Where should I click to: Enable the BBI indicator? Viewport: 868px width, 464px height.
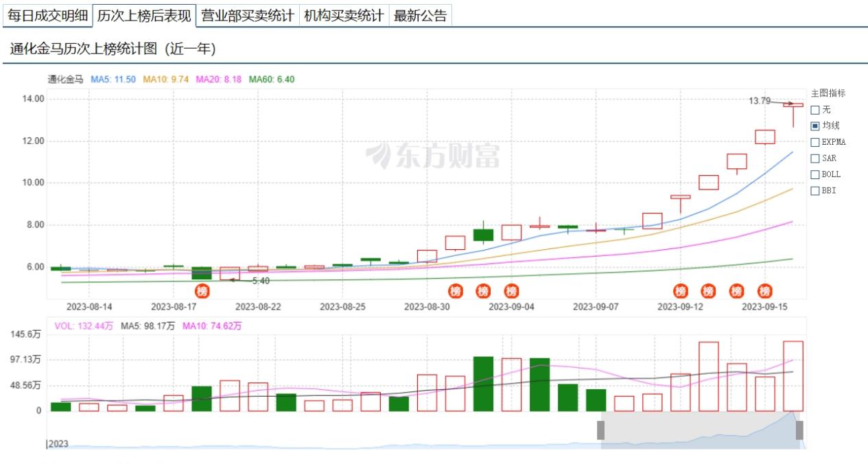(x=815, y=190)
